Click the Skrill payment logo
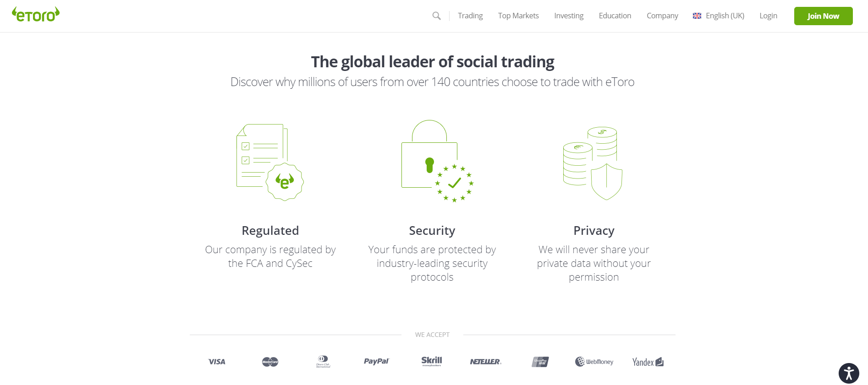The height and width of the screenshot is (385, 868). [432, 361]
